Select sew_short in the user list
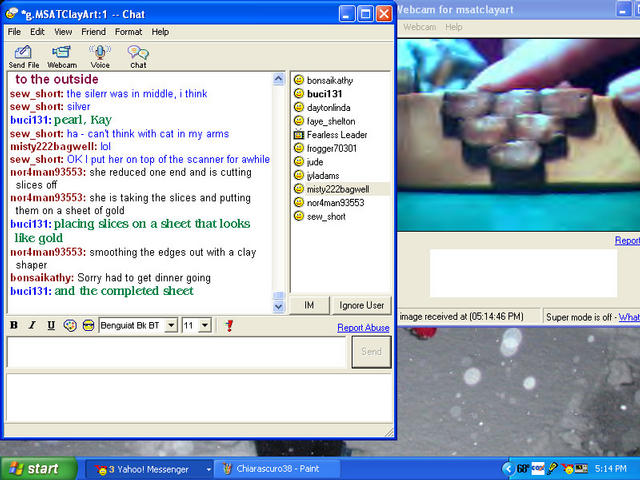The height and width of the screenshot is (480, 640). point(326,217)
